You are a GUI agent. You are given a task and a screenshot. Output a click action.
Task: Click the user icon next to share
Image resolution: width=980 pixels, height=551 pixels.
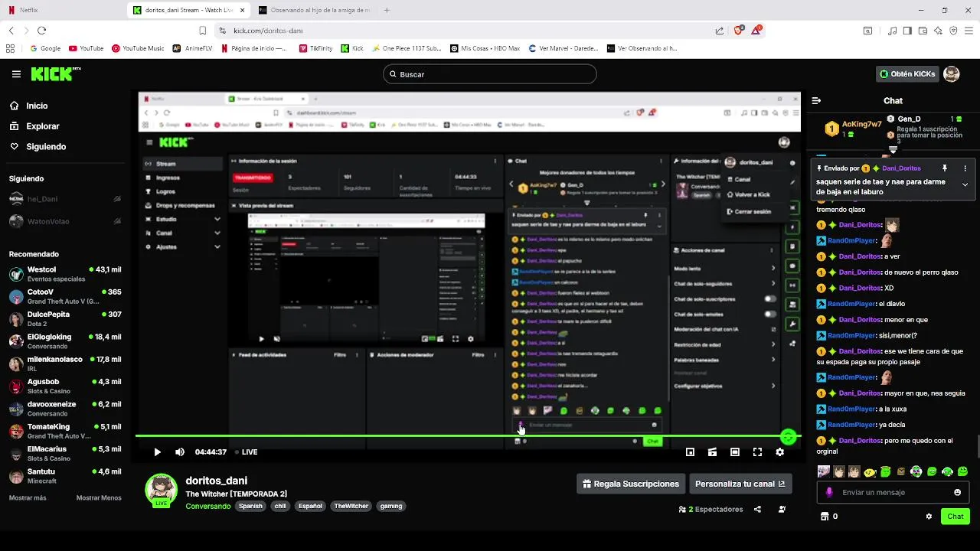coord(782,509)
